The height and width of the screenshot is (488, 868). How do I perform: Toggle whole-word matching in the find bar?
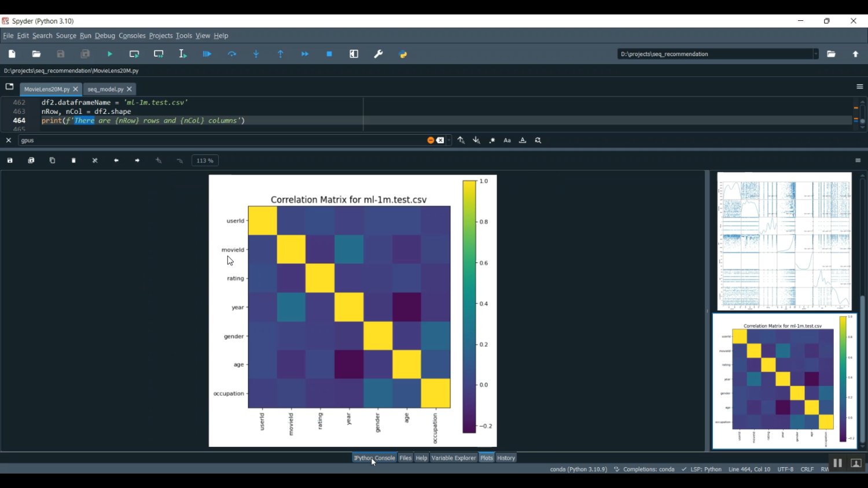tap(523, 140)
